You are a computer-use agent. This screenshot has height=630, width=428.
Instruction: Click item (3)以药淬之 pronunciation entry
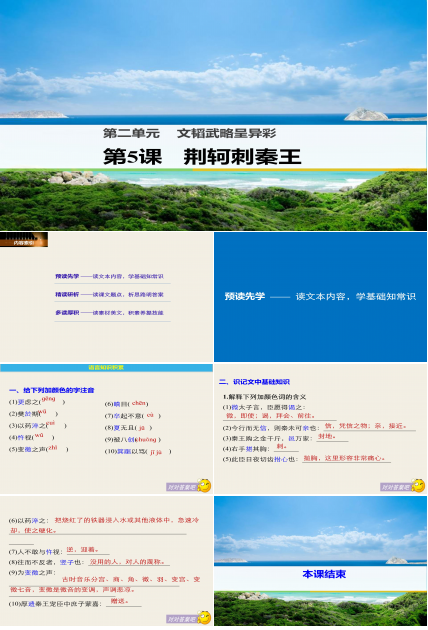point(38,425)
